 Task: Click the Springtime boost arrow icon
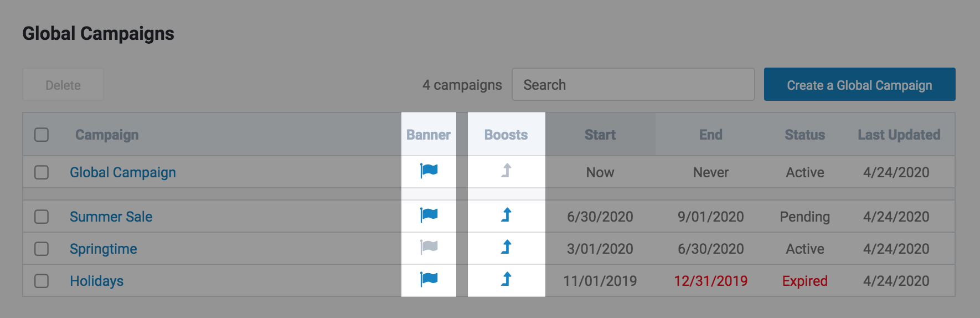506,247
